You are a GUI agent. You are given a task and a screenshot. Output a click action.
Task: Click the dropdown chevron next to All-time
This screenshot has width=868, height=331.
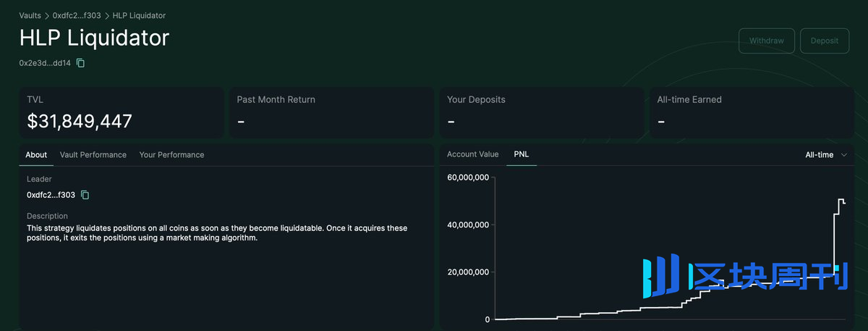click(844, 155)
